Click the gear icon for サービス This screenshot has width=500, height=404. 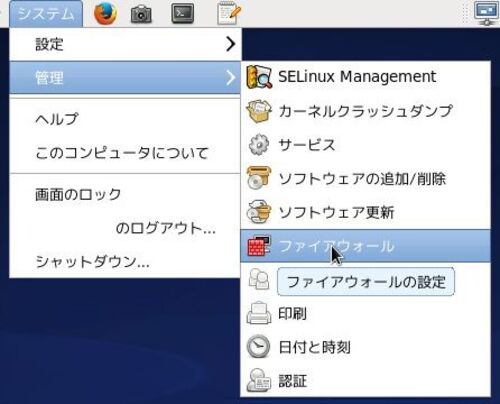click(x=258, y=145)
